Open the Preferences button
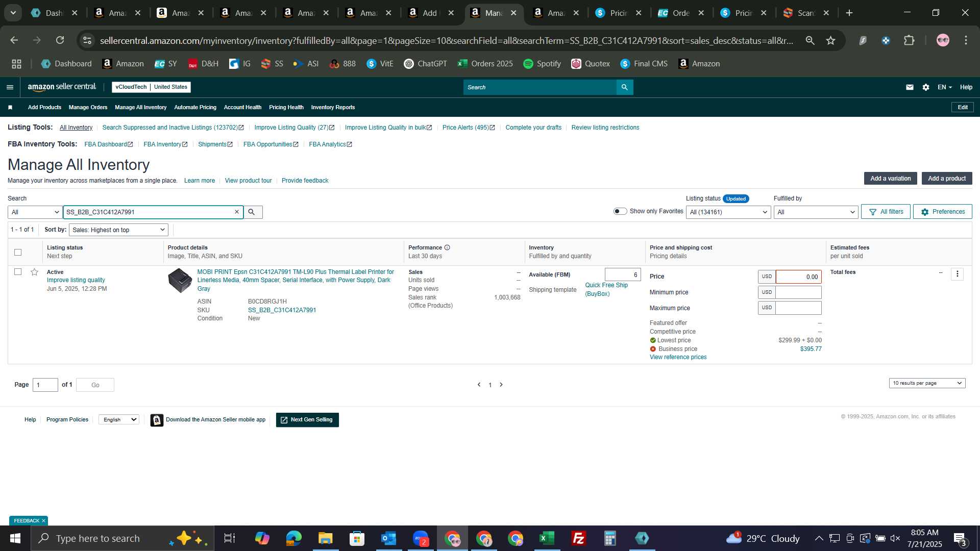Viewport: 980px width, 551px height. pos(942,212)
